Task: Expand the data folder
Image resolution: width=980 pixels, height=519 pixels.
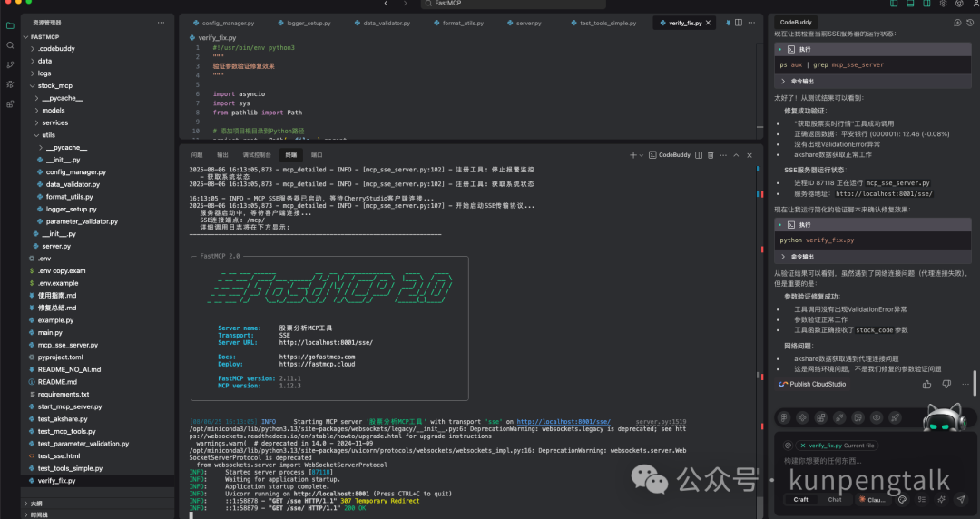Action: click(33, 61)
